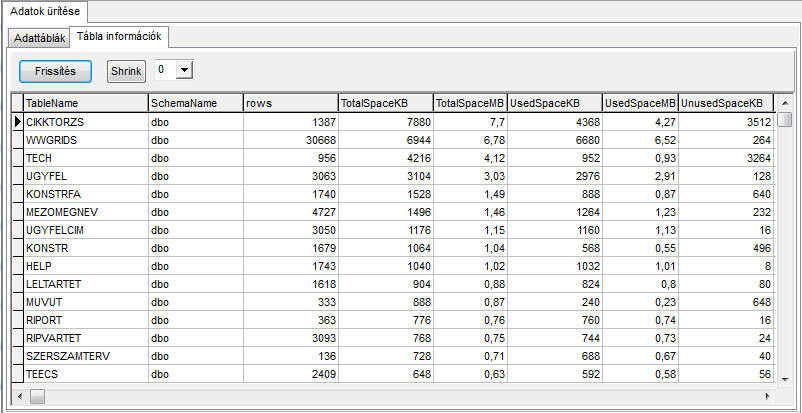Select the TECH table name cell
802x413 pixels.
86,158
